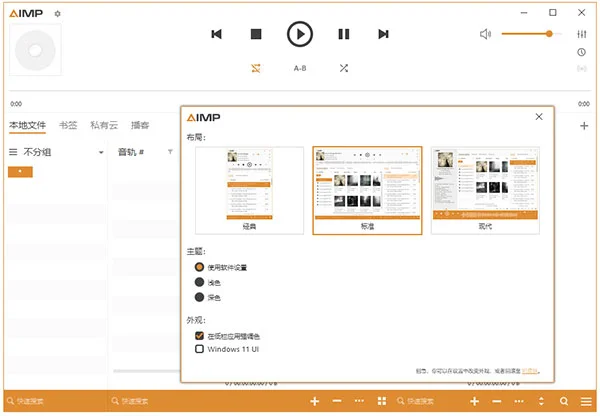Choose the 标准 layout thumbnail

pos(367,190)
